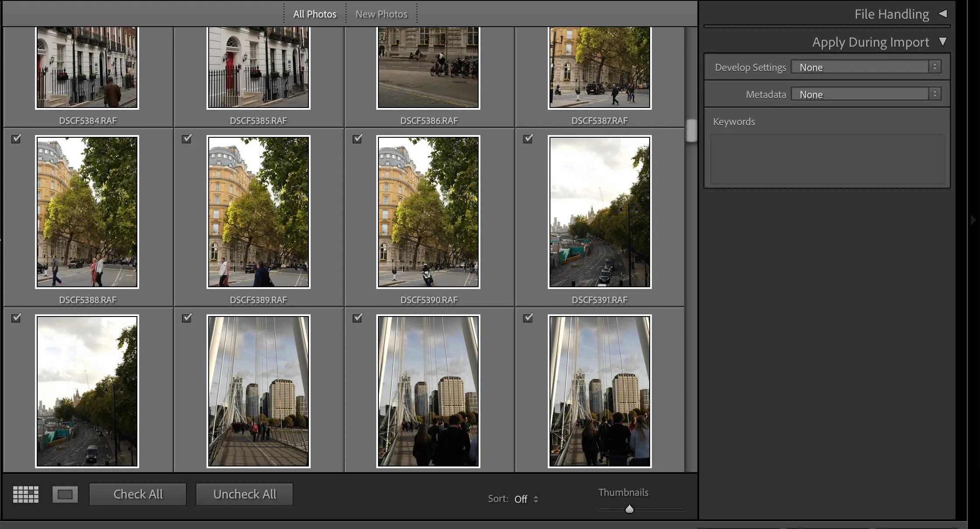The width and height of the screenshot is (980, 529).
Task: Switch to the New Photos tab
Action: 381,14
